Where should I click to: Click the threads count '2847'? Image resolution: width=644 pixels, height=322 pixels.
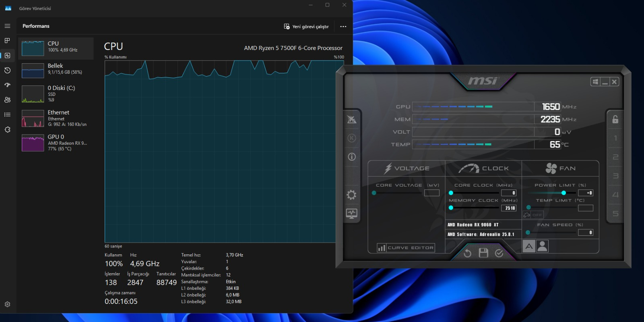click(135, 283)
